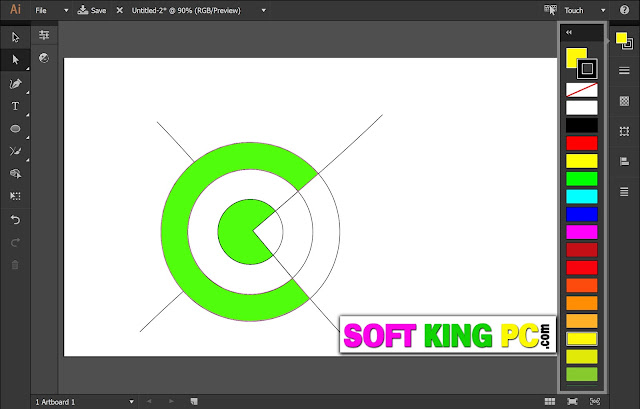Select the Ellipse tool

pos(15,129)
